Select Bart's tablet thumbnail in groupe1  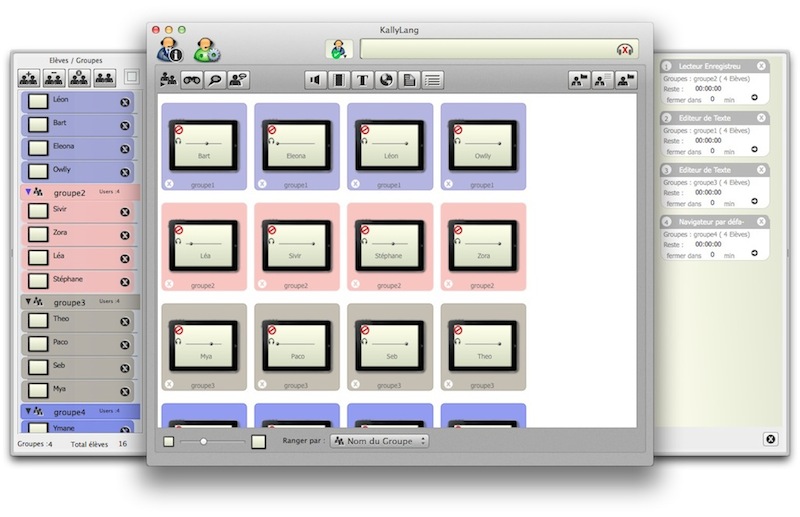coord(204,146)
